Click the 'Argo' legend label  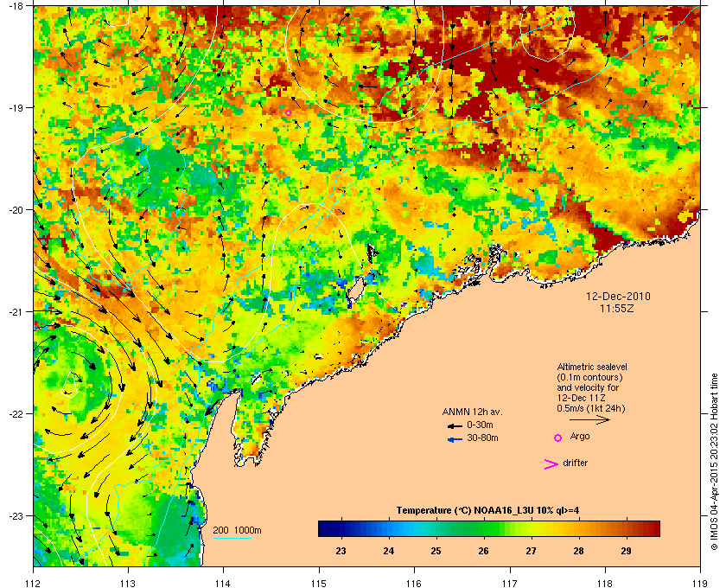(580, 436)
